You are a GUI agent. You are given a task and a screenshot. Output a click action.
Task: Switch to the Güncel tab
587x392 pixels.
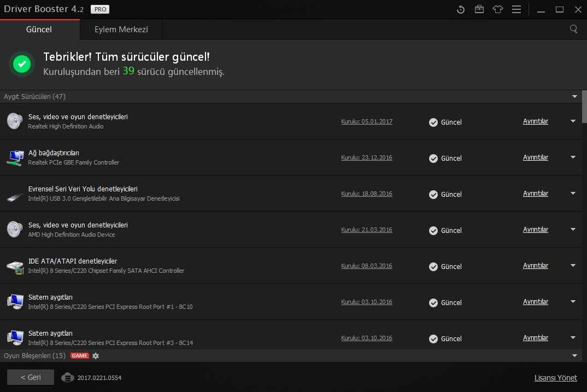coord(39,30)
